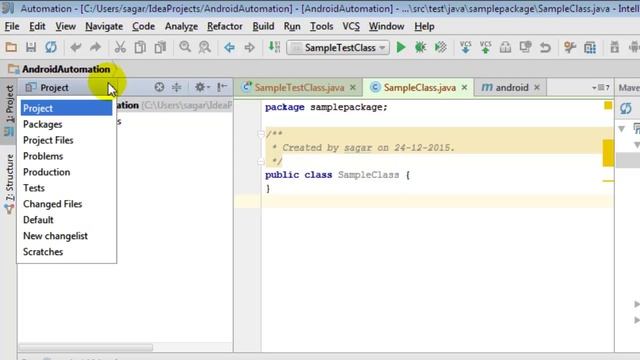
Task: Click the Undo toolbar icon
Action: 76,47
